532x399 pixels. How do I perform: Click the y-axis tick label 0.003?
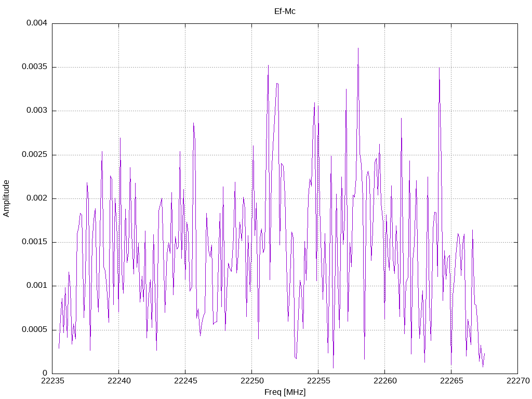tap(37, 111)
